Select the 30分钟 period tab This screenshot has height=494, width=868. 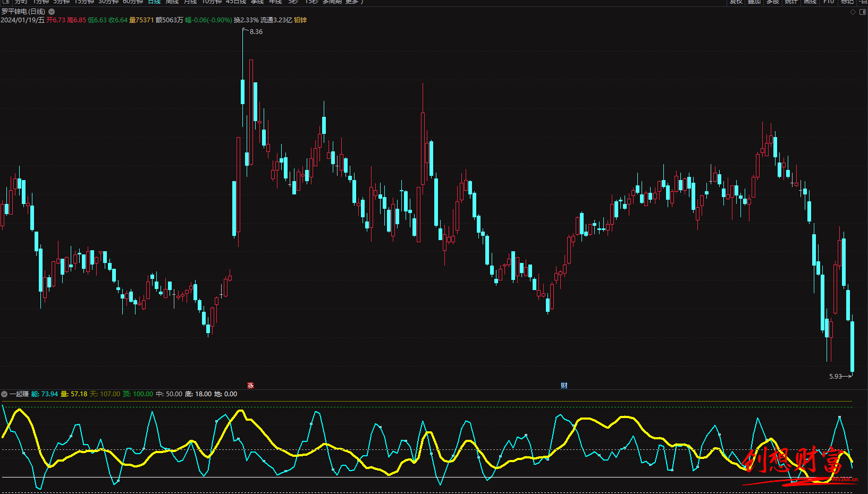point(108,2)
